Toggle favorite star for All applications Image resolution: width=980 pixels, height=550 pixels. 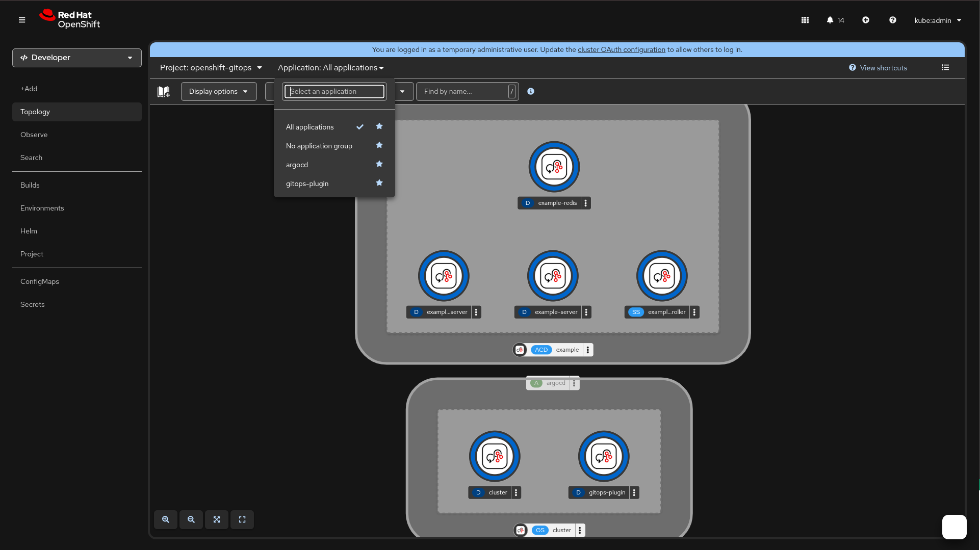tap(379, 126)
